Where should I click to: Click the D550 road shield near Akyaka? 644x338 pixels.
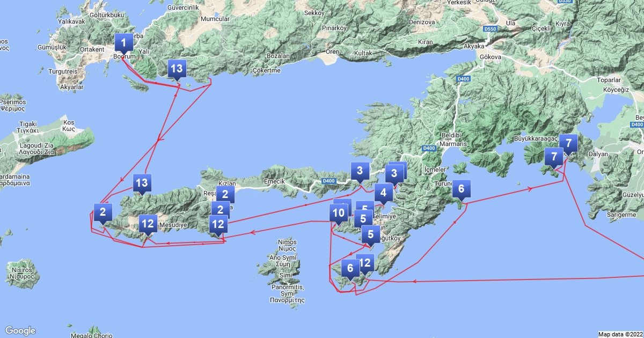(489, 28)
